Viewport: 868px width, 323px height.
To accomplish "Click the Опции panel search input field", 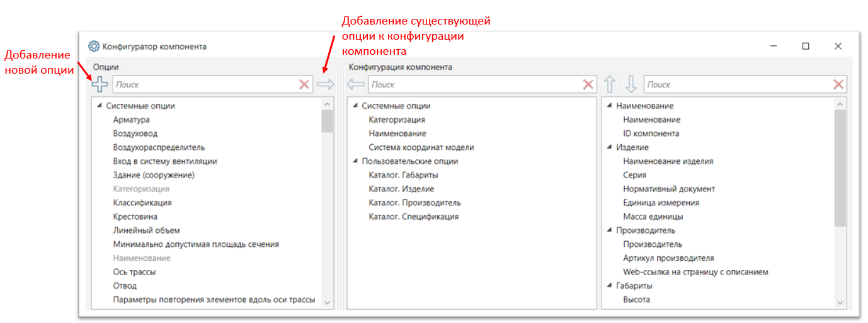I will [205, 84].
